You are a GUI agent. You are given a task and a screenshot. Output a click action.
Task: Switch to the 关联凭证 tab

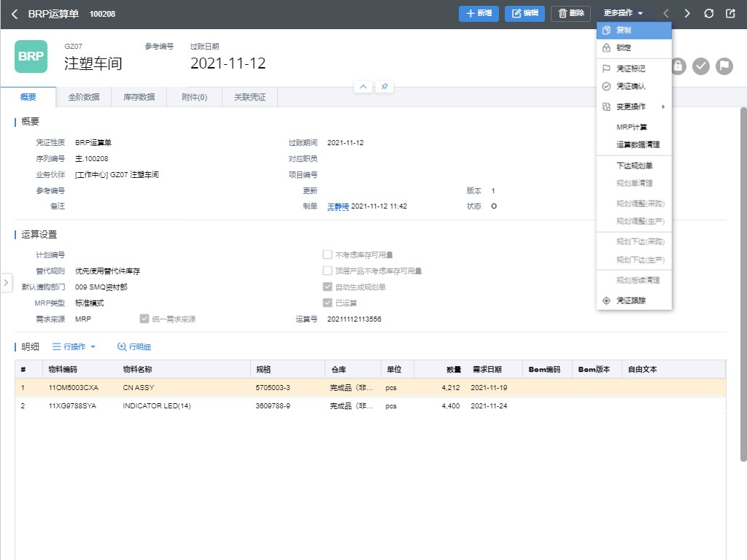click(250, 97)
